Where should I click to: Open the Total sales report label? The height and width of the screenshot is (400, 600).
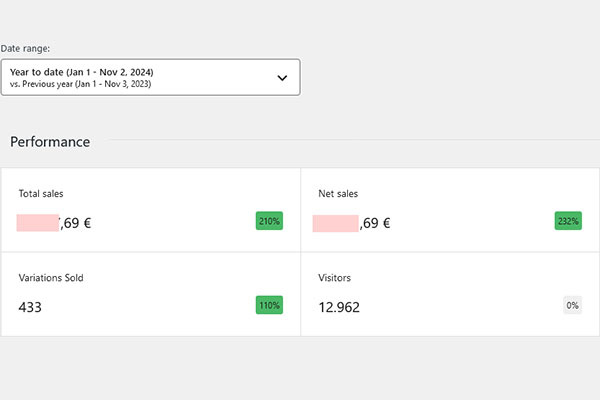point(41,194)
